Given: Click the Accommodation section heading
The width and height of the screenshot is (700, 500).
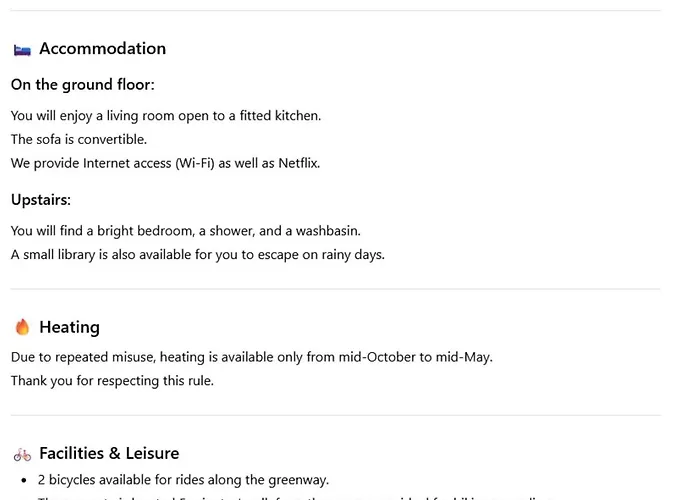Looking at the screenshot, I should pyautogui.click(x=102, y=49).
